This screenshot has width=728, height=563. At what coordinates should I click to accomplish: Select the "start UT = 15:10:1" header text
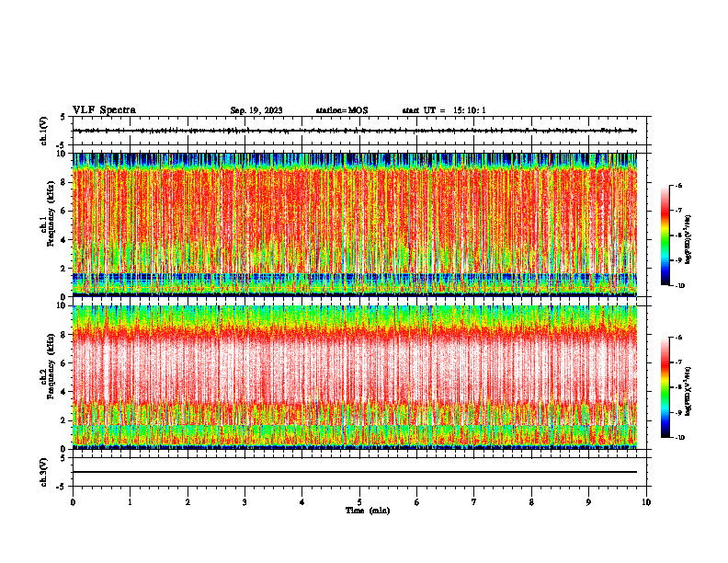click(x=444, y=110)
